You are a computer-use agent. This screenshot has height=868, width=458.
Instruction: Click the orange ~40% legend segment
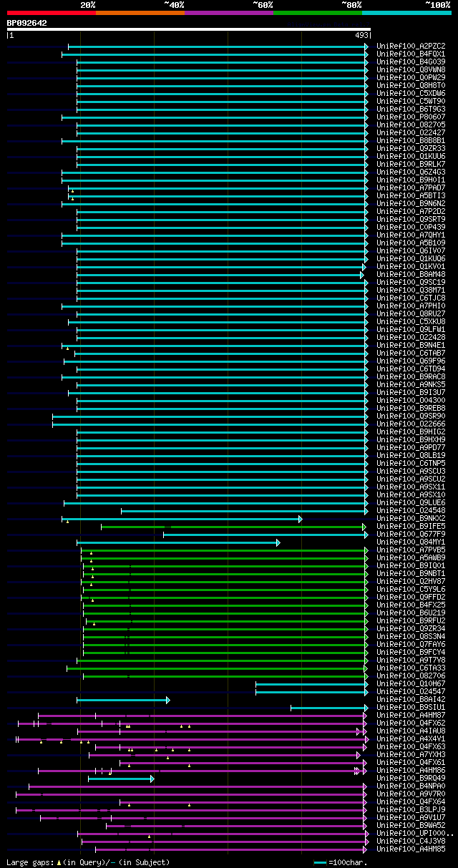[140, 13]
